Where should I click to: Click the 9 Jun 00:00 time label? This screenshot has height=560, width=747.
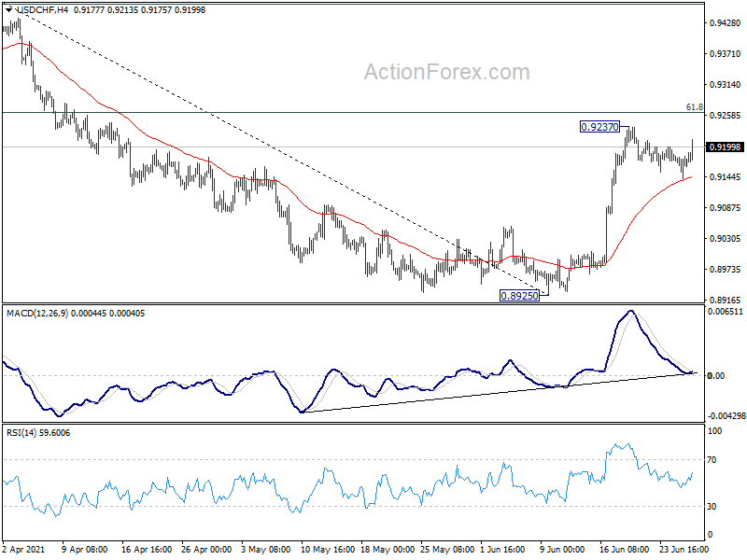562,550
